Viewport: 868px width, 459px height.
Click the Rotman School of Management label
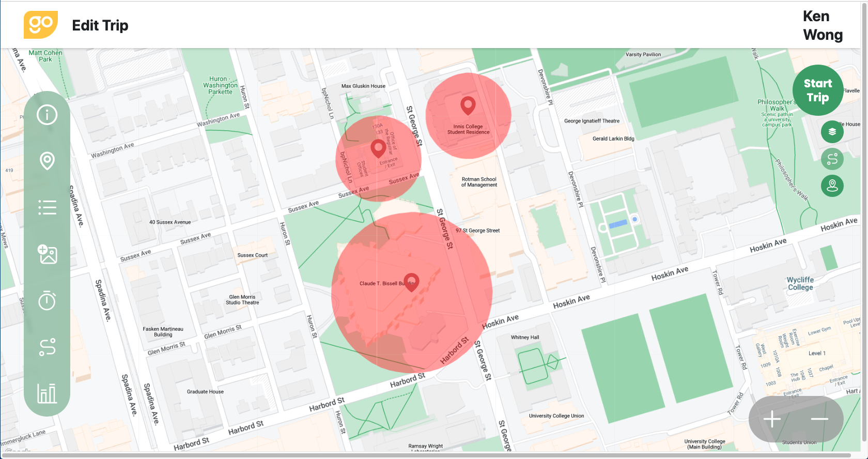point(479,182)
